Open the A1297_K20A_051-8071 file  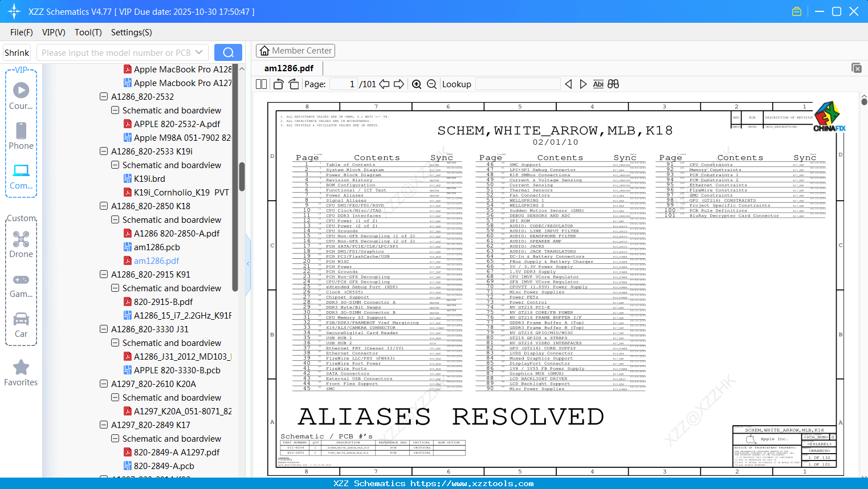coord(178,411)
